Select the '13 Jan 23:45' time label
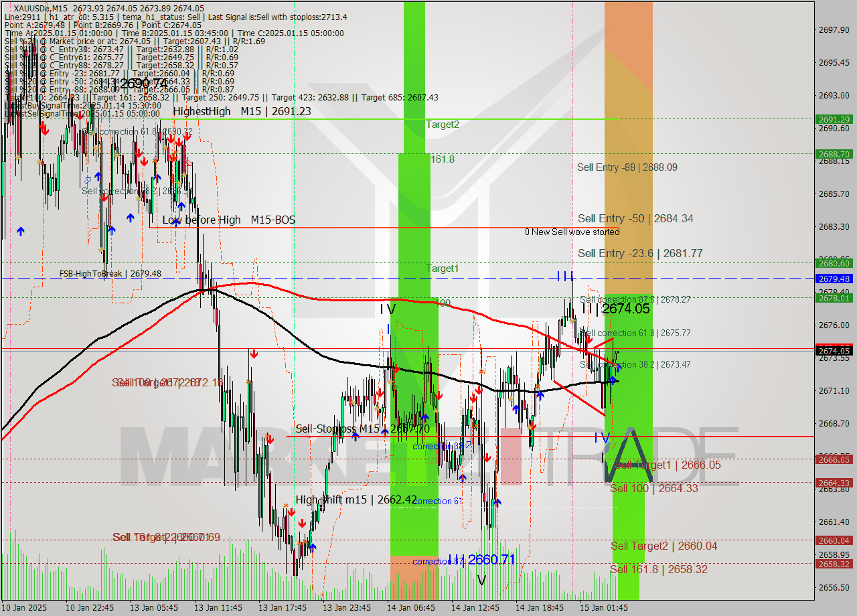This screenshot has height=616, width=857. [347, 607]
